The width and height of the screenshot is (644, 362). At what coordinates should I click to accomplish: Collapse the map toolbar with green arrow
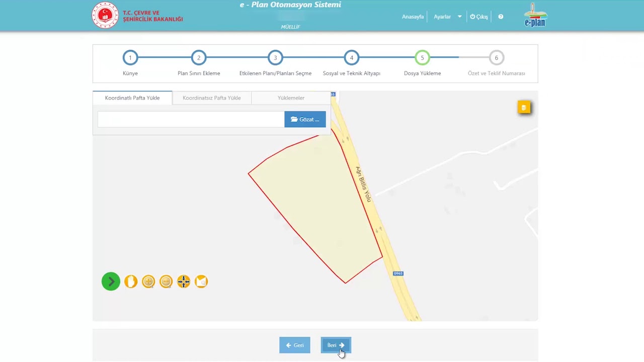(111, 282)
